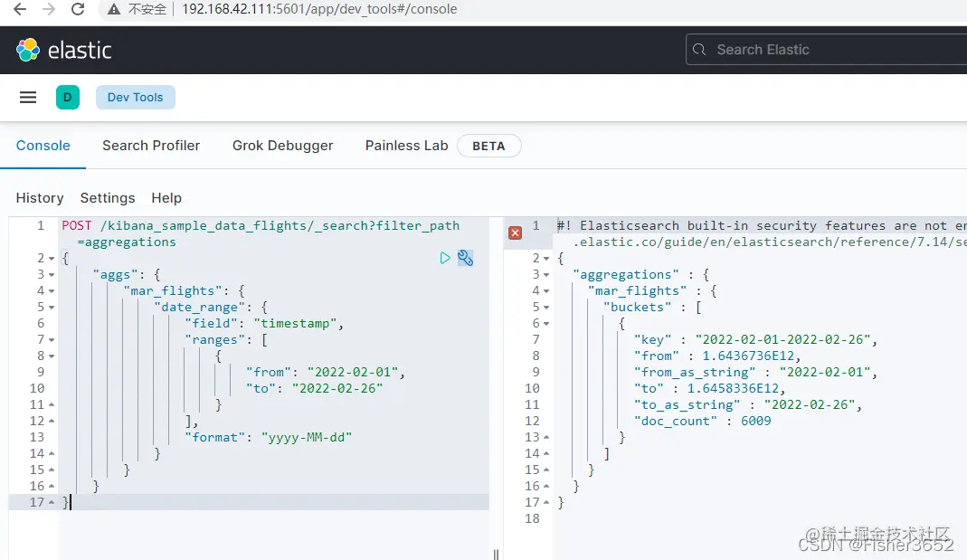Click the POST request line in editor

point(261,233)
